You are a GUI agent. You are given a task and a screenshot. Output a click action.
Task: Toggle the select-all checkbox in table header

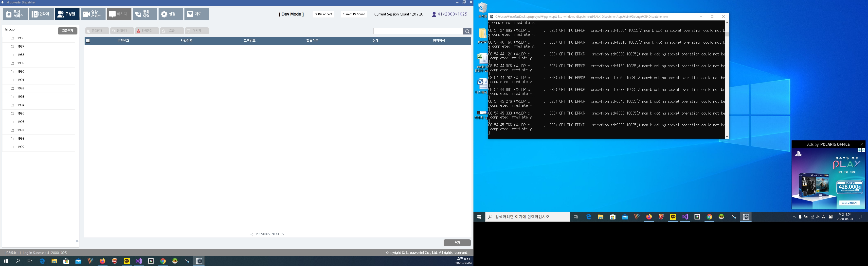pos(88,41)
